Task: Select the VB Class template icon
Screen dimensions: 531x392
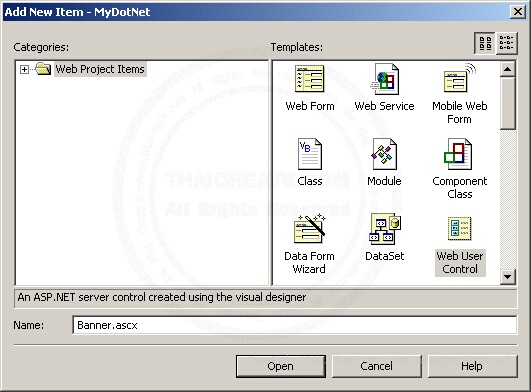Action: (310, 154)
